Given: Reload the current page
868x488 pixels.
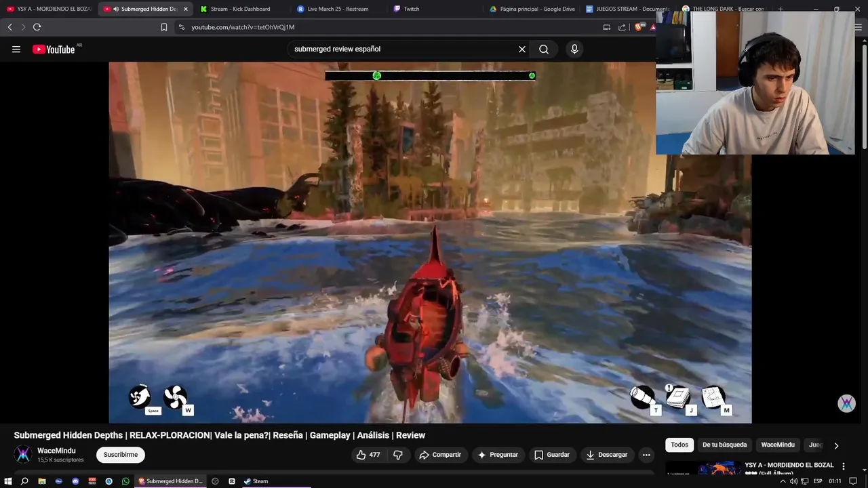Looking at the screenshot, I should click(37, 27).
